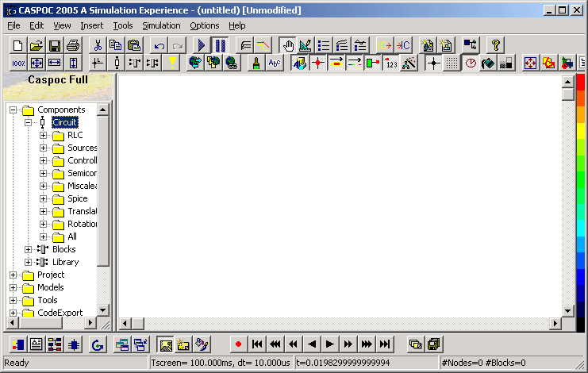Jump to end with the skip-to-end control
The height and width of the screenshot is (373, 588).
tap(385, 344)
